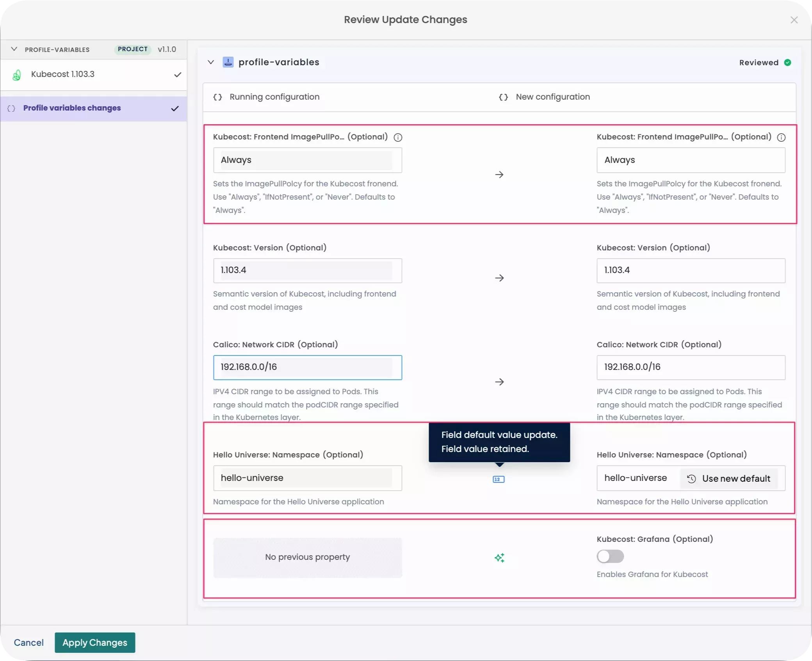Click the green Reviewed status icon
This screenshot has height=661, width=812.
pos(787,63)
